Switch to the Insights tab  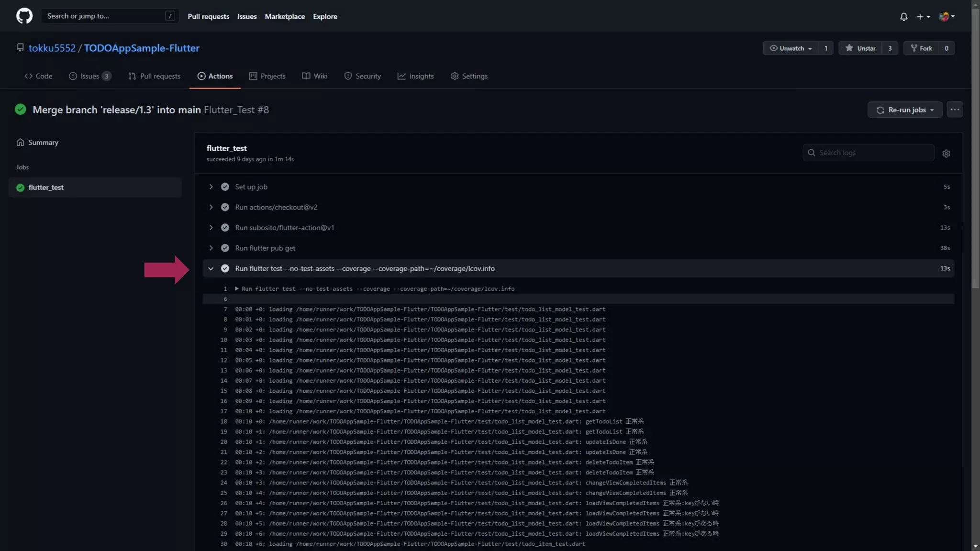tap(415, 77)
